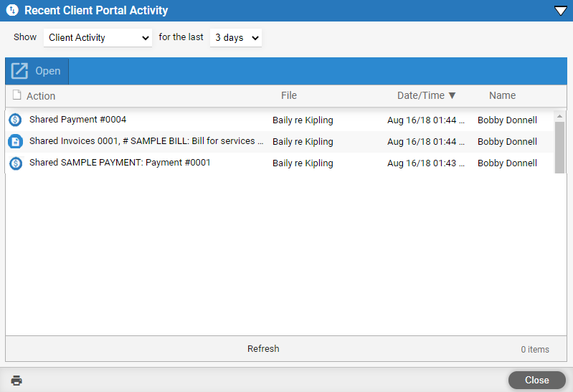573x392 pixels.
Task: Collapse panel using the title bar triangle
Action: 560,11
